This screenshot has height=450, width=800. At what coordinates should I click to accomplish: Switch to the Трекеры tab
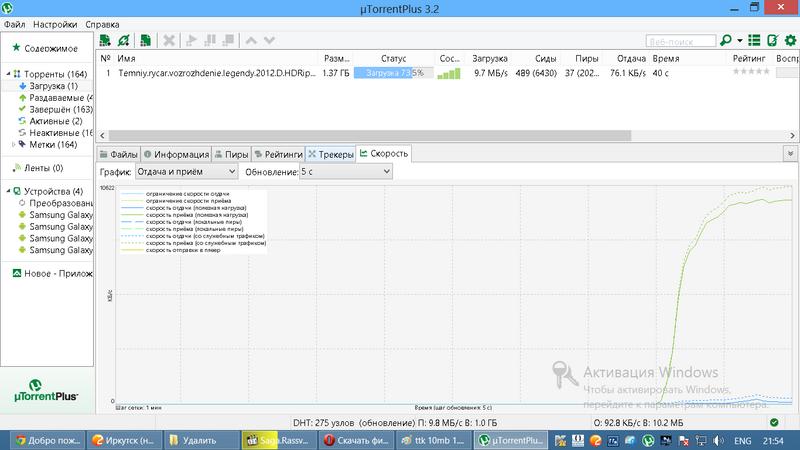point(331,154)
